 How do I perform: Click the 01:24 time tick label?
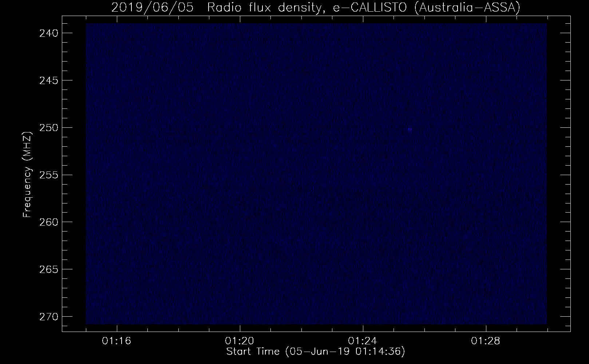[x=363, y=341]
